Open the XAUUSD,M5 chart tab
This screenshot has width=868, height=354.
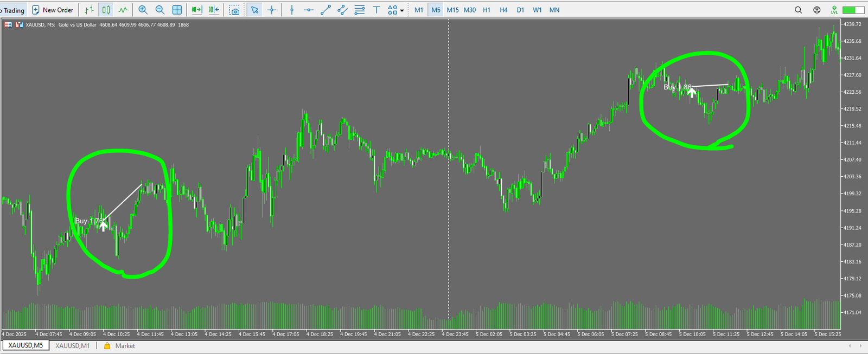pos(25,345)
